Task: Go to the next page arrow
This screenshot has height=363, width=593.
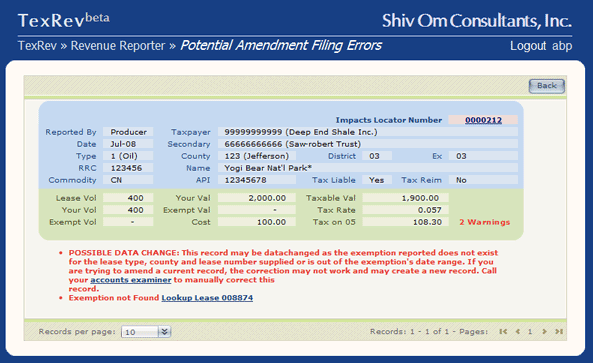Action: (x=544, y=332)
